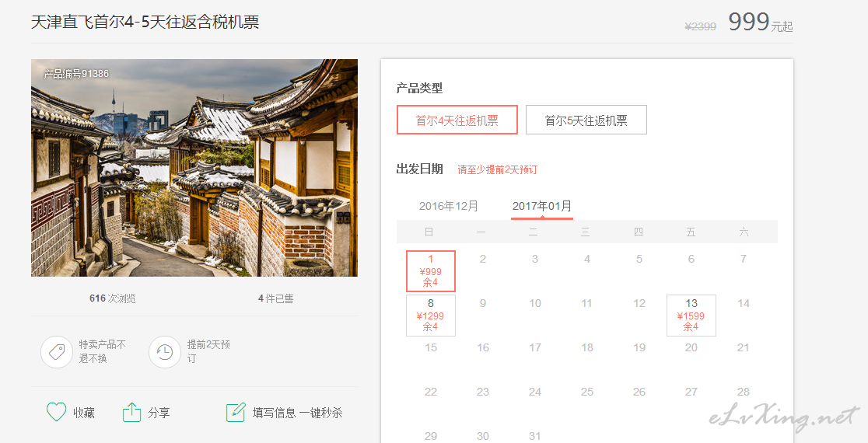Click calendar date 17

pos(535,347)
